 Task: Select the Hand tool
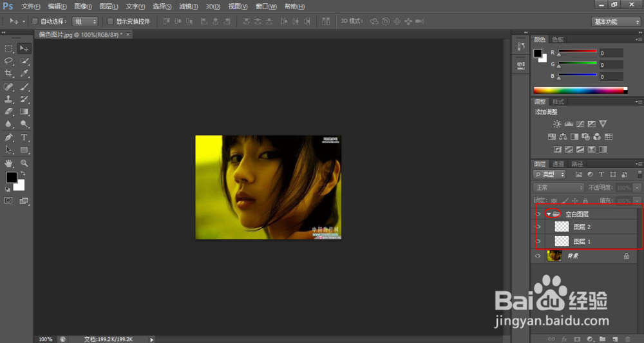click(x=8, y=163)
